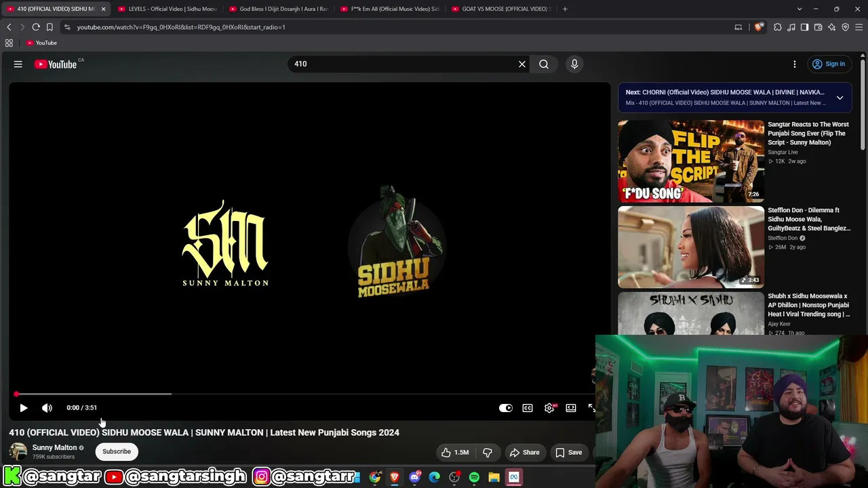Open the YouTube guide hamburger menu
This screenshot has width=868, height=488.
click(18, 64)
